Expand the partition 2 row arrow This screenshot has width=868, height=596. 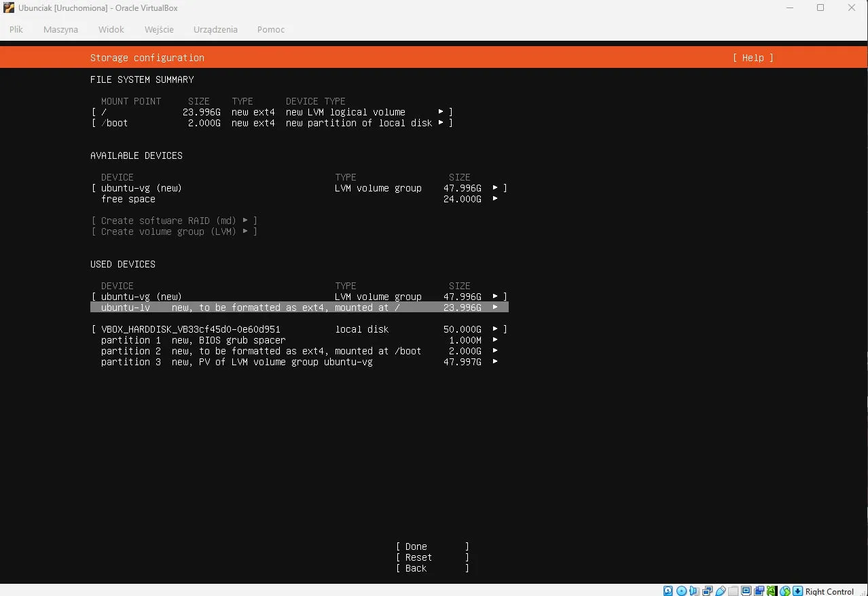[495, 351]
